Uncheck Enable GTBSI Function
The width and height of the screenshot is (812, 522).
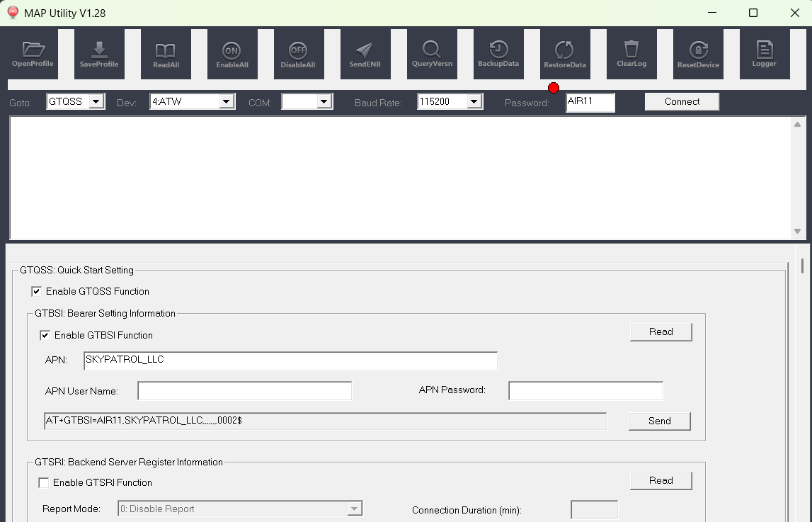coord(45,336)
